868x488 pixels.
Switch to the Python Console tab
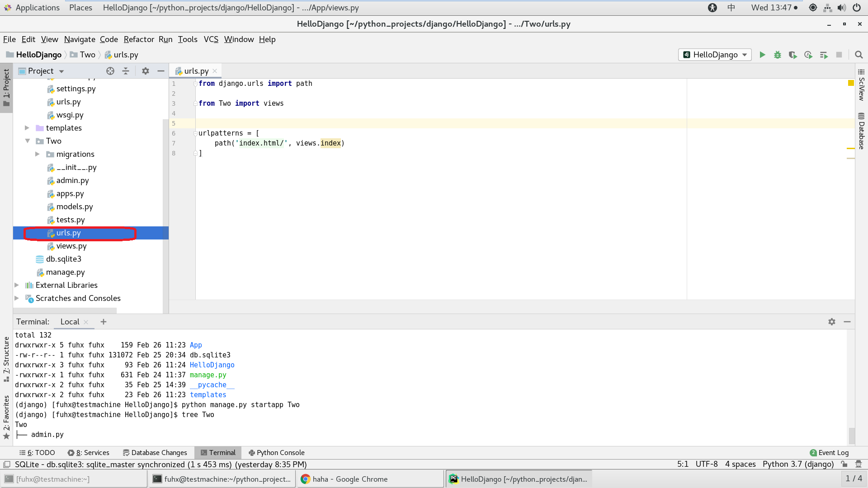(x=276, y=453)
